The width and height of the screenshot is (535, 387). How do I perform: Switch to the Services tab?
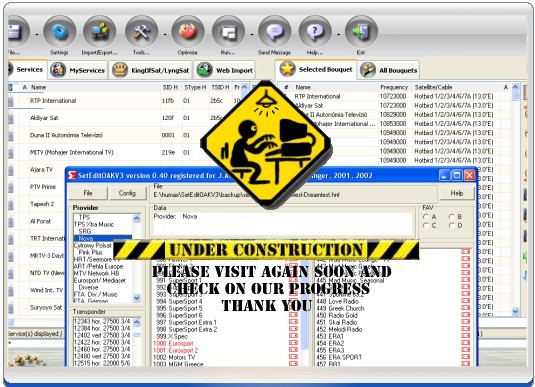coord(27,70)
